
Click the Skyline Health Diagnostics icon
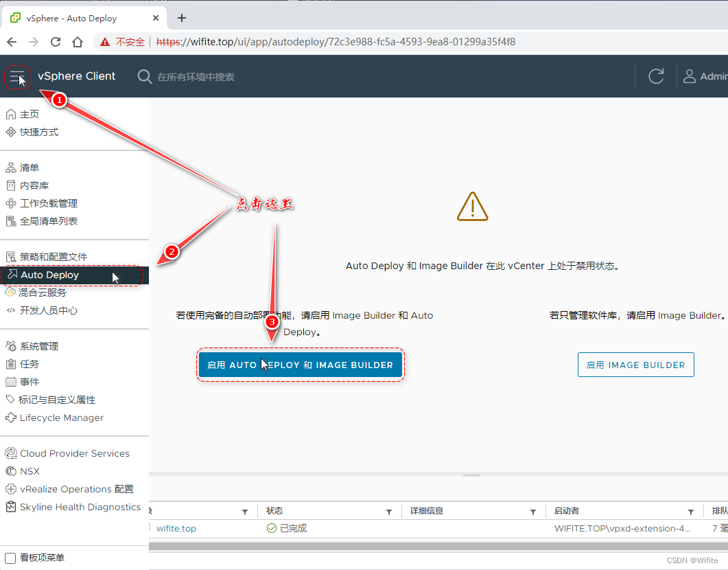[x=11, y=507]
